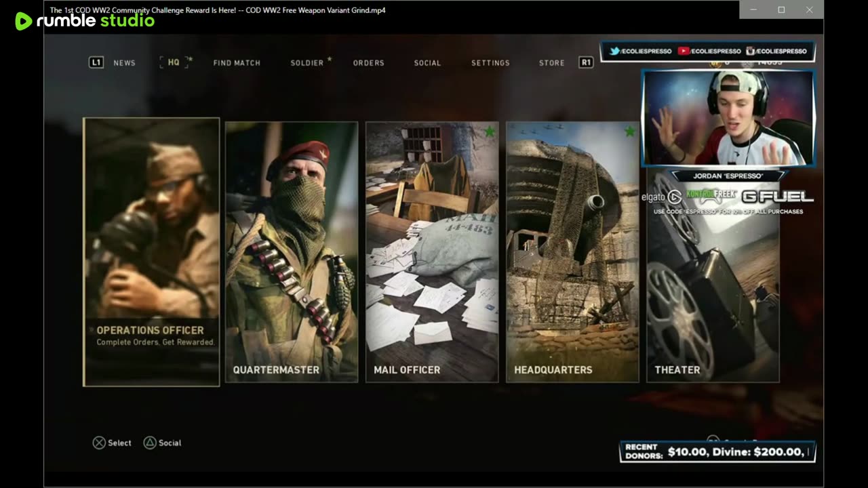Minimize the video player window
The height and width of the screenshot is (488, 868).
tap(753, 9)
